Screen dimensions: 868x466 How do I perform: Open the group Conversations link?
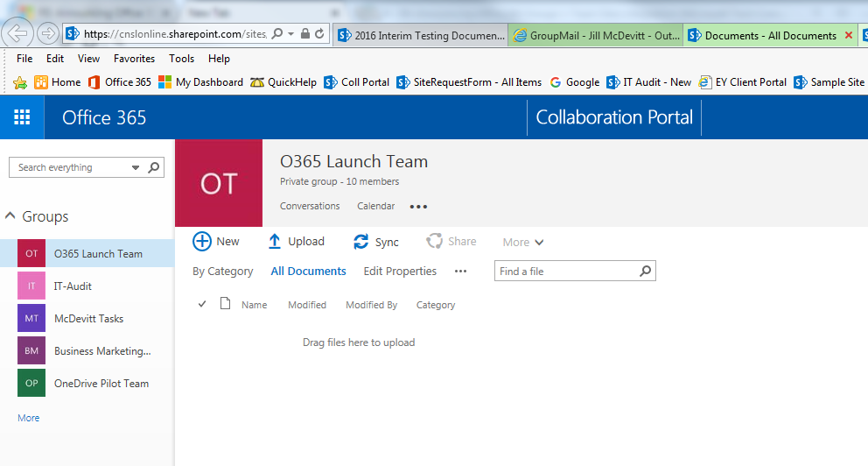[310, 206]
